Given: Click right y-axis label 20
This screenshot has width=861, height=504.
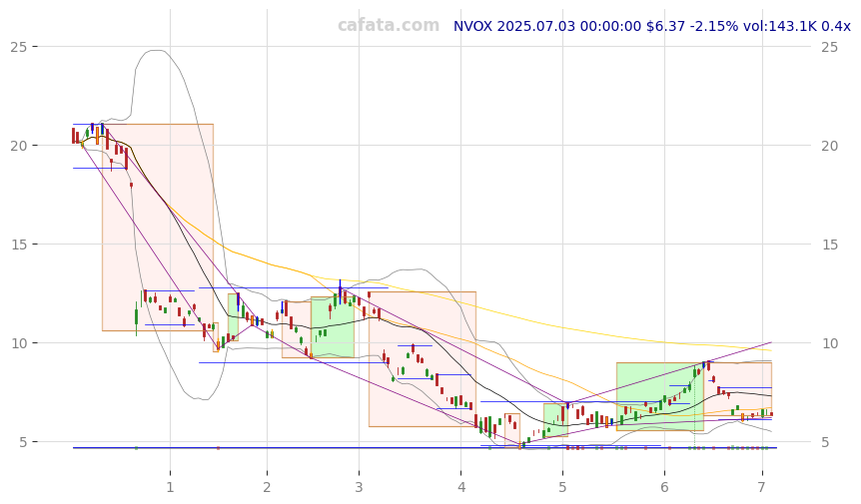Looking at the screenshot, I should (x=830, y=146).
